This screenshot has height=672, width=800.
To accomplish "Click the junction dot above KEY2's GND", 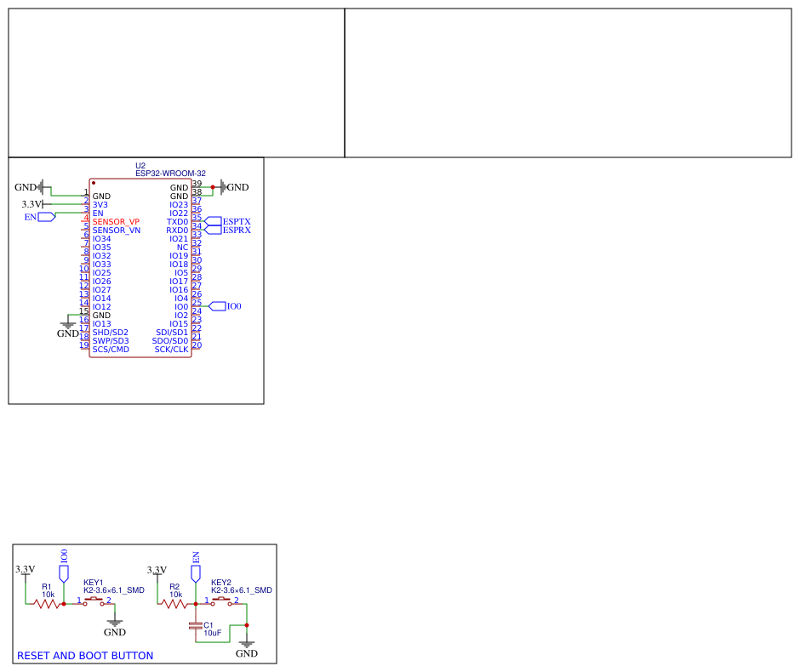I will click(x=247, y=625).
